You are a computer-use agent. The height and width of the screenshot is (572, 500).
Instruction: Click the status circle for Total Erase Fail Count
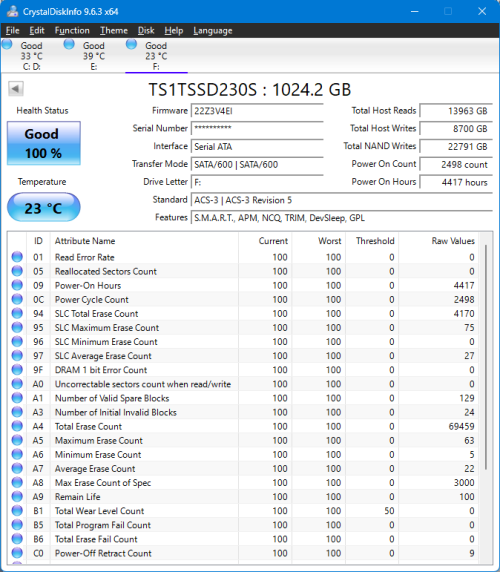pyautogui.click(x=17, y=539)
